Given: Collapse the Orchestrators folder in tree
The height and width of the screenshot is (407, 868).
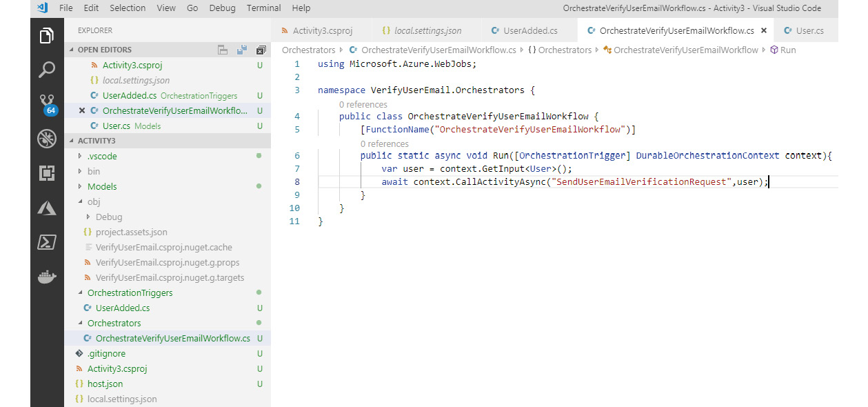Looking at the screenshot, I should click(x=114, y=323).
